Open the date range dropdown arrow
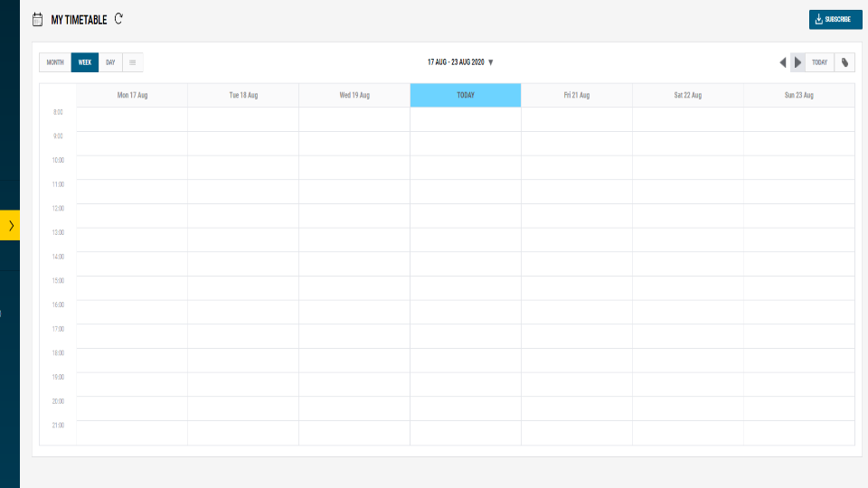The image size is (868, 488). point(490,62)
